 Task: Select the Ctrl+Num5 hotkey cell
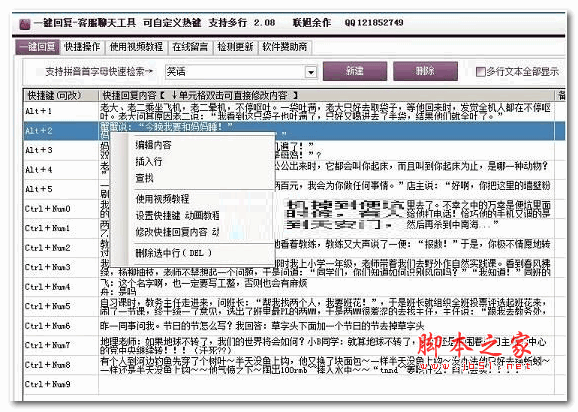coord(61,306)
